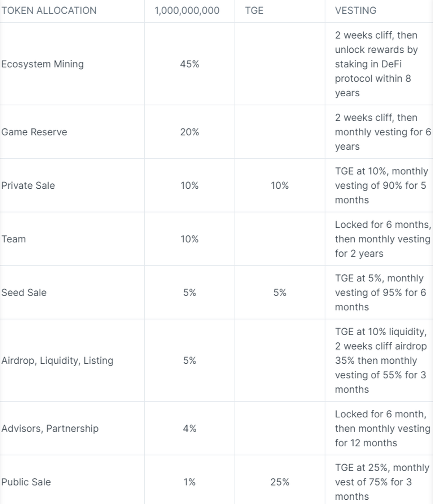This screenshot has width=433, height=504.
Task: Select the Seed Sale row label
Action: click(x=24, y=293)
